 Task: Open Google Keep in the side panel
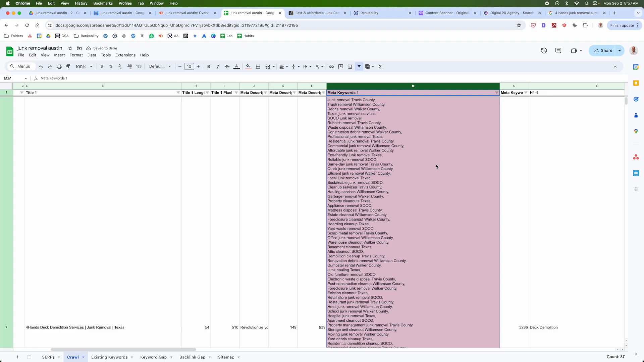(x=636, y=83)
